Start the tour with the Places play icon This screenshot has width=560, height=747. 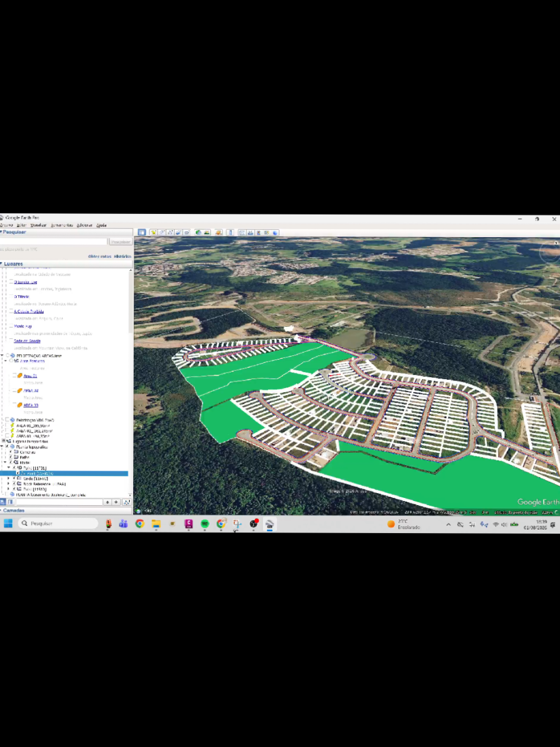coord(127,502)
